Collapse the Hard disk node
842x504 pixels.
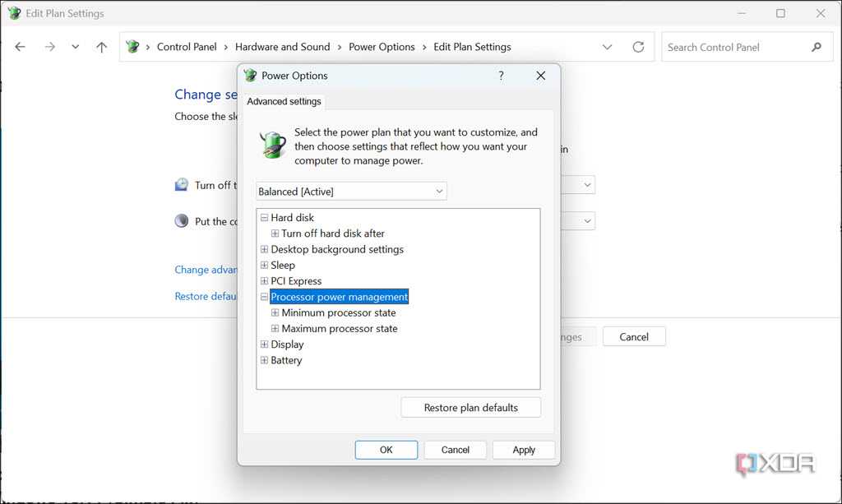coord(264,217)
